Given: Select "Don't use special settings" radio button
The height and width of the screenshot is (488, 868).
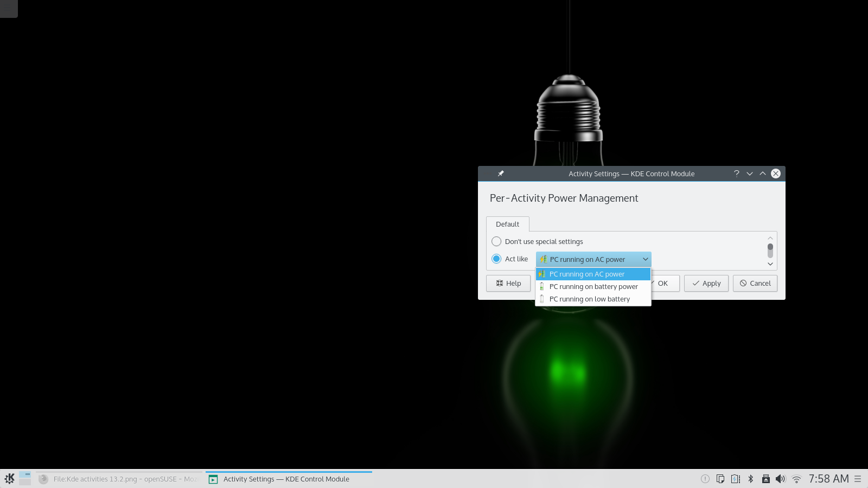Looking at the screenshot, I should click(x=496, y=241).
